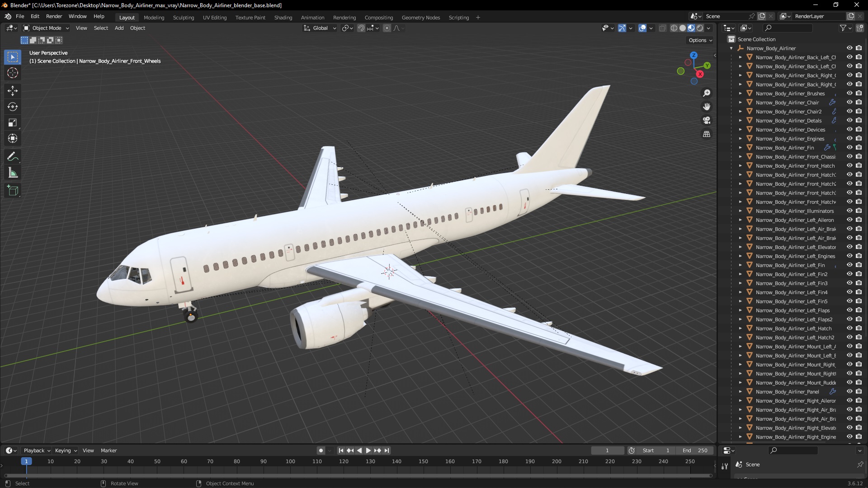Click the new collection icon in outliner

click(x=860, y=28)
